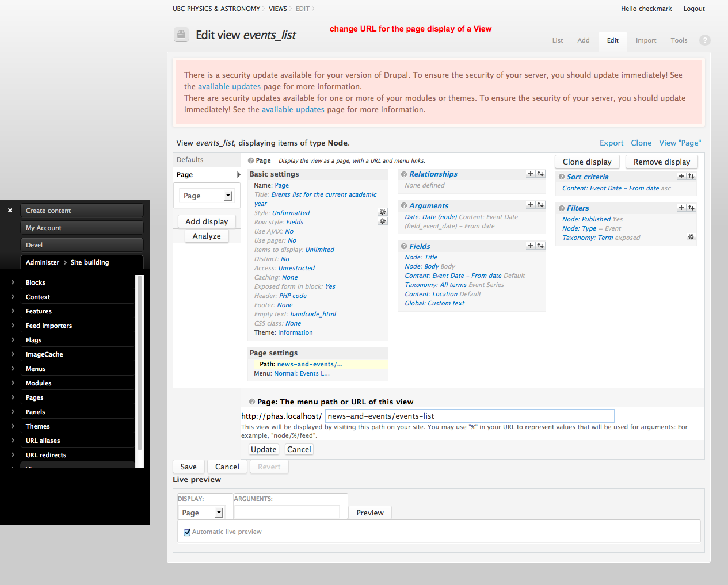The image size is (728, 585).
Task: Click the help icon beside Tools tab
Action: tap(704, 40)
